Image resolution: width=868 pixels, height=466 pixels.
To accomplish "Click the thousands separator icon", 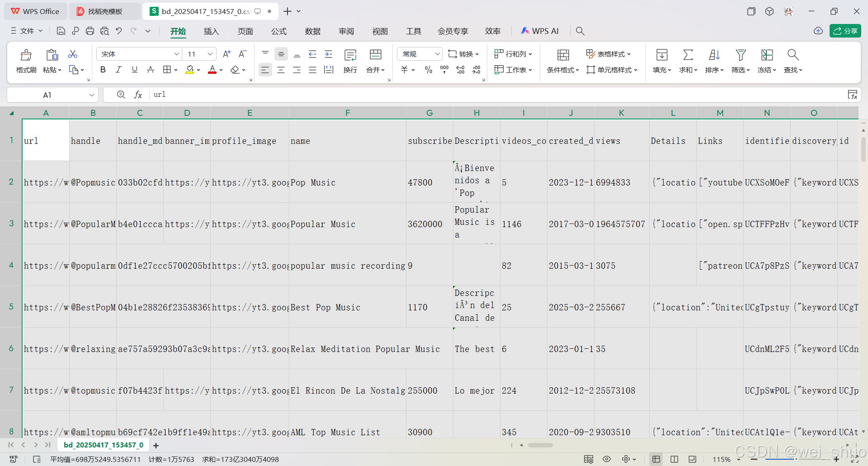I will [x=444, y=70].
